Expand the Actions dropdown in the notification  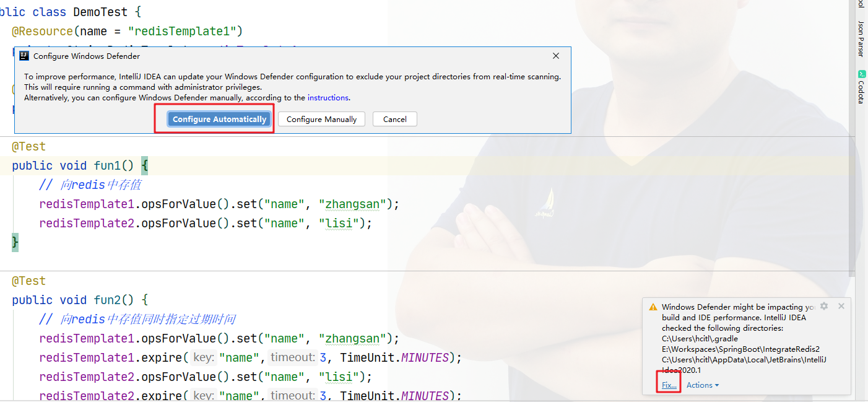703,385
